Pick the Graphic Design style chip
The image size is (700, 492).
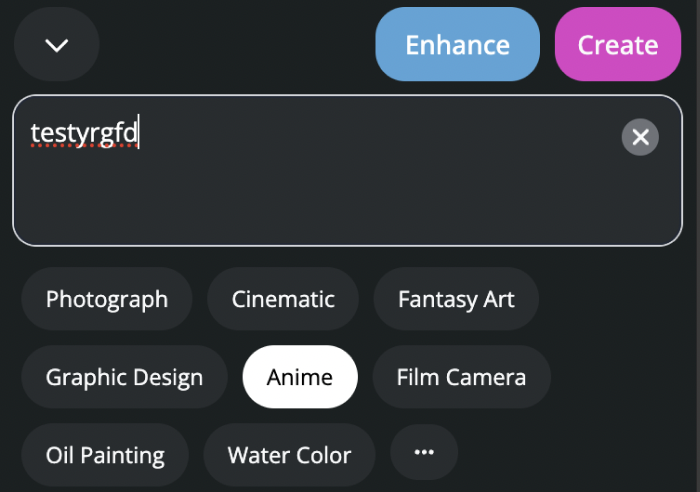click(124, 377)
